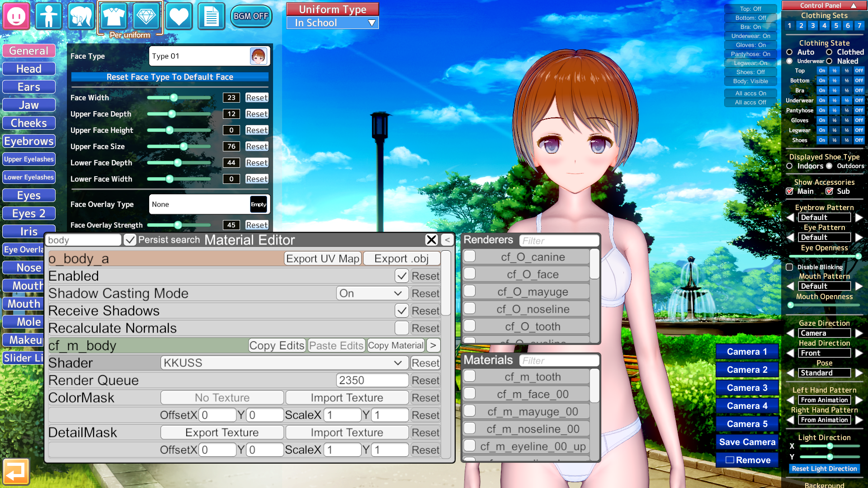Switch to the Eyebrows tab
Viewport: 868px width, 488px height.
coord(29,141)
